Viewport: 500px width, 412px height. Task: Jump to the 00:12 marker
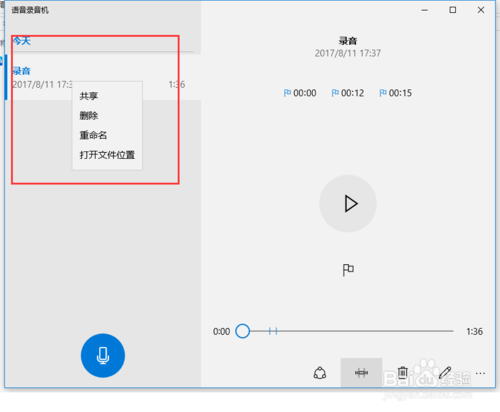(x=348, y=93)
